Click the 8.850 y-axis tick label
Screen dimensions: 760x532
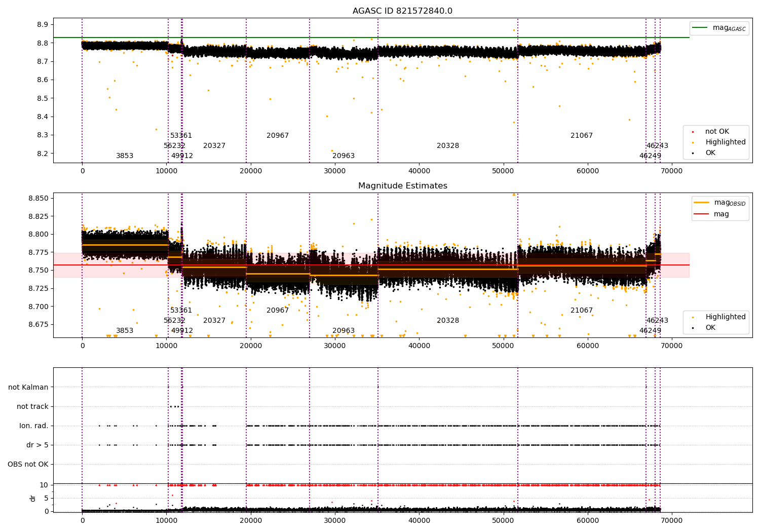(x=39, y=198)
